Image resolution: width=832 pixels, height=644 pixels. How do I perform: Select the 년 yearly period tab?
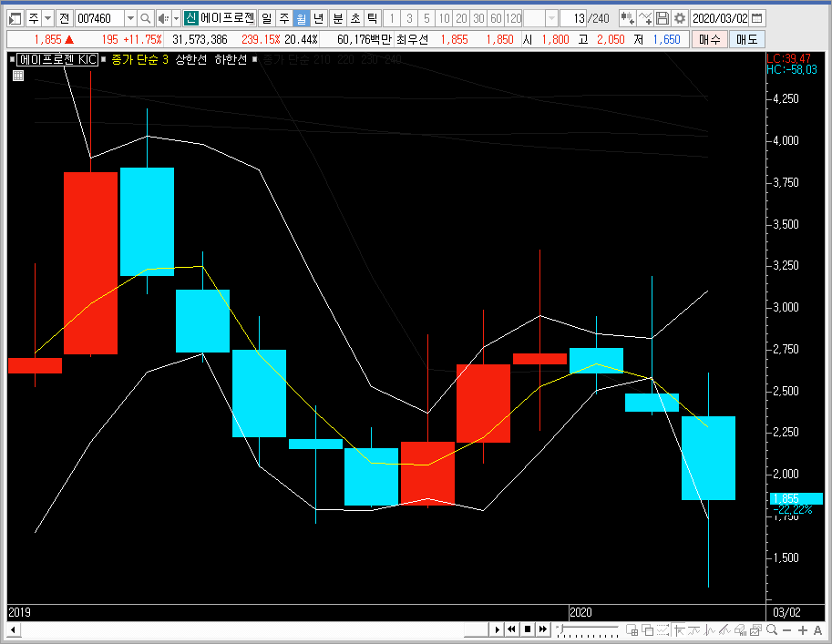coord(318,19)
